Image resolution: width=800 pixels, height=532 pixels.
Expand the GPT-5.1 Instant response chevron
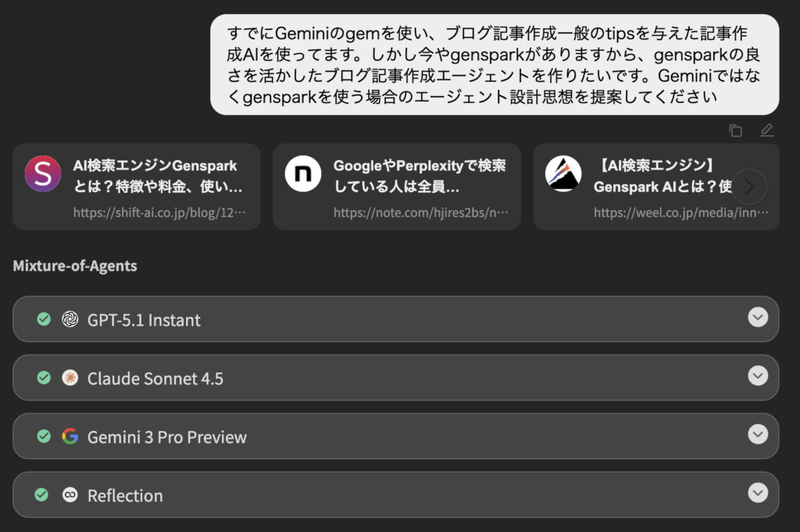pos(757,317)
